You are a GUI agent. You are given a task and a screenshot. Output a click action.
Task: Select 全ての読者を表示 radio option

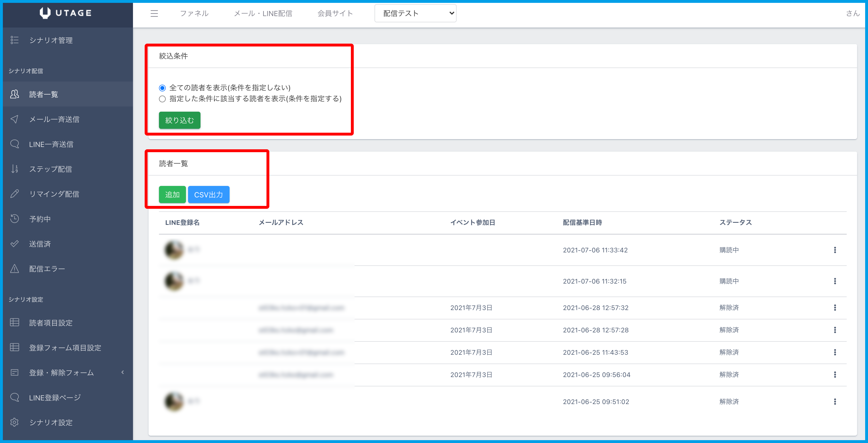point(162,88)
